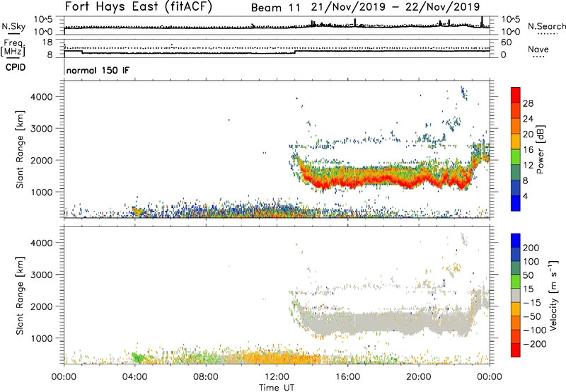Image resolution: width=566 pixels, height=392 pixels.
Task: Click the red top segment of Power color bar
Action: [x=516, y=95]
